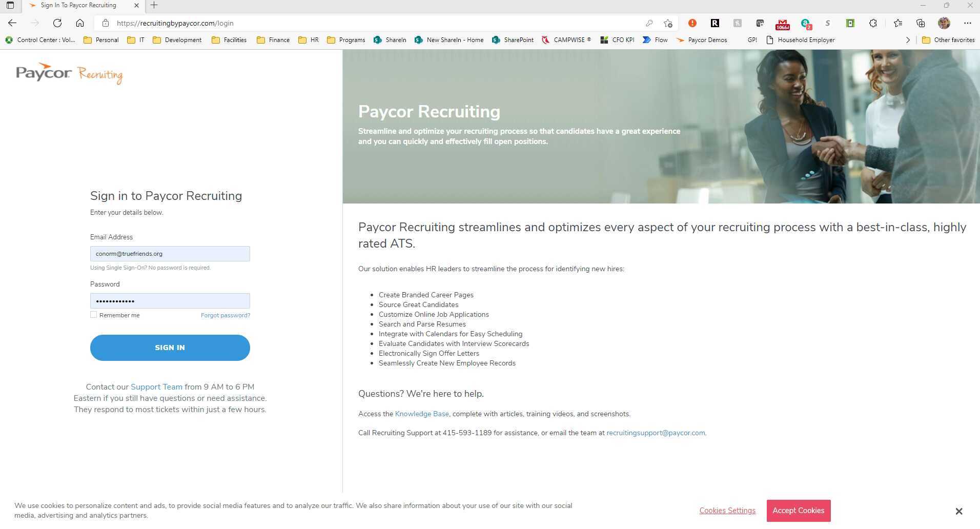Viewport: 980px width, 529px height.
Task: Open the favorites star icon in toolbar
Action: coord(897,23)
